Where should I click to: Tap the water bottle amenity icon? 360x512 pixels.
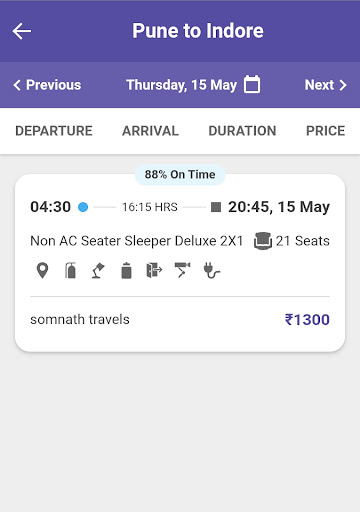coord(126,270)
